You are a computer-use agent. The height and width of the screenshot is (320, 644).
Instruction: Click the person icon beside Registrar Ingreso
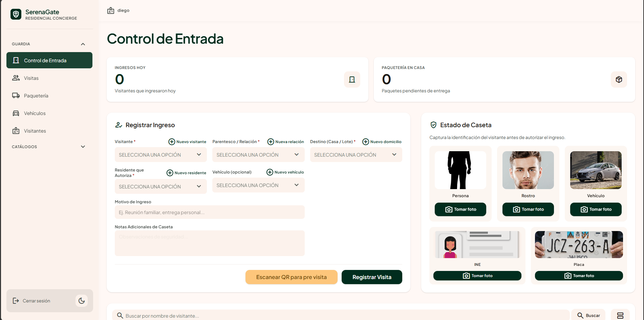pyautogui.click(x=119, y=125)
